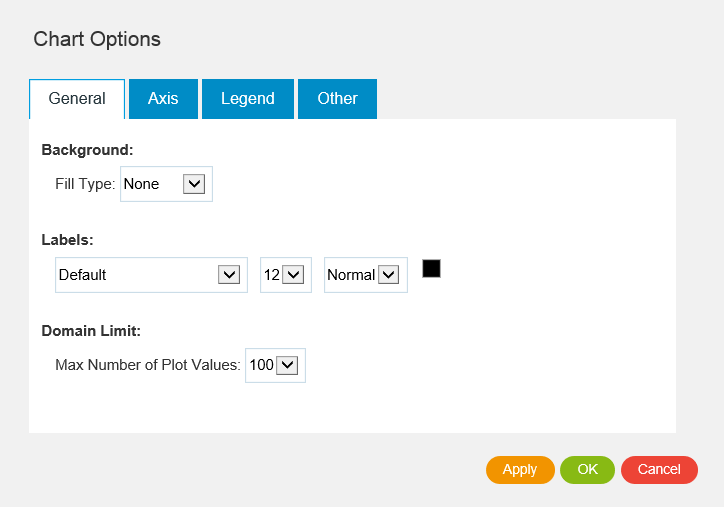Open Max Number of Plot Values dropdown
724x507 pixels.
click(275, 365)
